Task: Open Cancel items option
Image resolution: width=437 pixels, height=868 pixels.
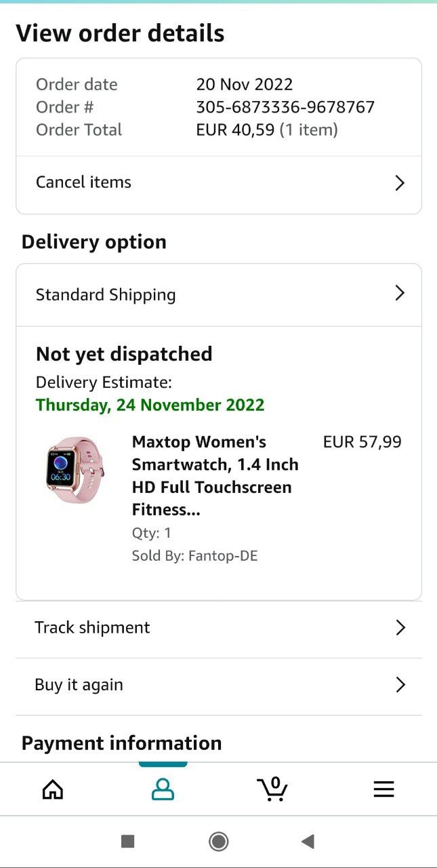Action: click(x=83, y=182)
